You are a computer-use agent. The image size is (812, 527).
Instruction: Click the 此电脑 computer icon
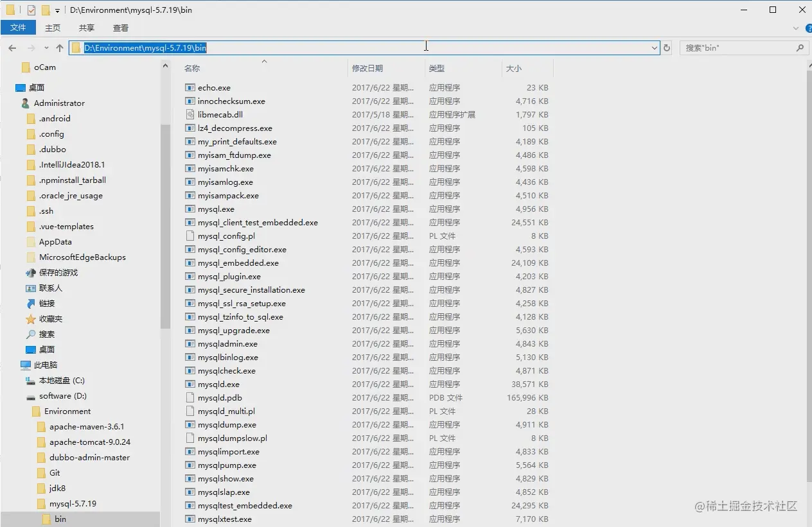pos(26,365)
